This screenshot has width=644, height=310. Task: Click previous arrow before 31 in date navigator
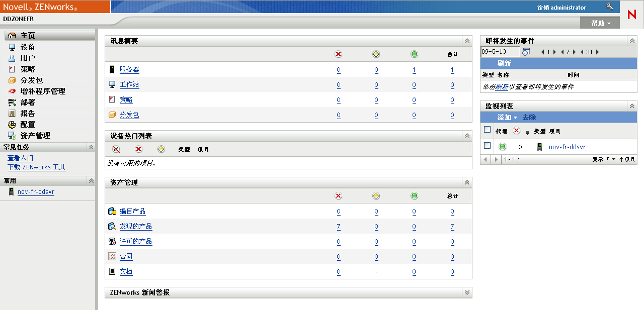pos(582,52)
